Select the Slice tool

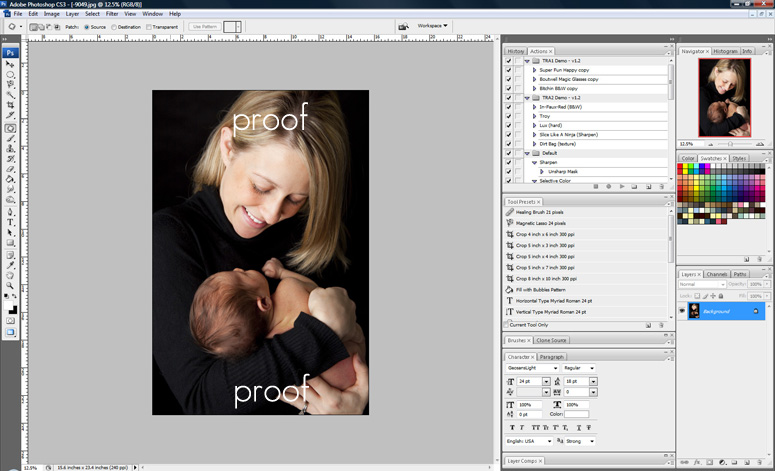pos(10,115)
